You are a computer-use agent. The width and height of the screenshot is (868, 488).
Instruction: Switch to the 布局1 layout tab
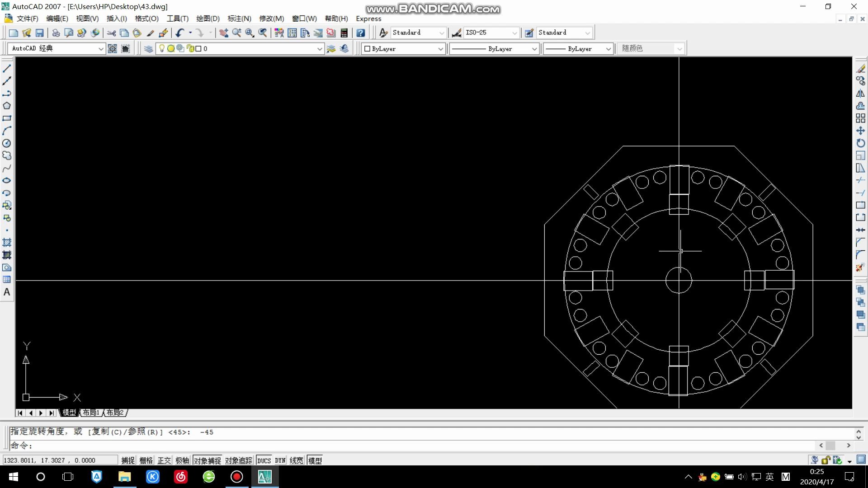(x=91, y=413)
